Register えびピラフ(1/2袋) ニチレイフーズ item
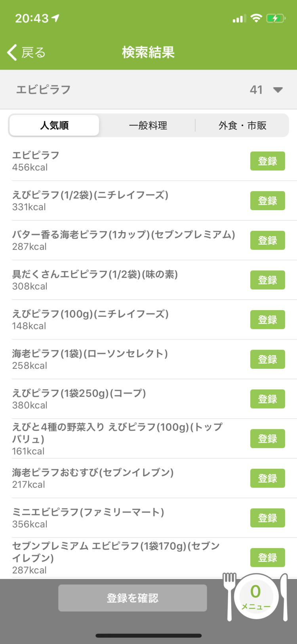 267,201
